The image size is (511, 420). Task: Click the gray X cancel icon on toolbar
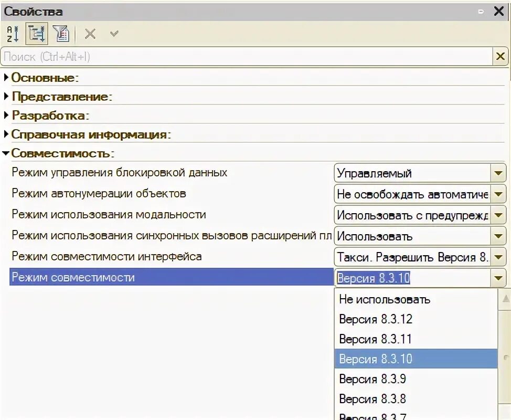(x=90, y=34)
